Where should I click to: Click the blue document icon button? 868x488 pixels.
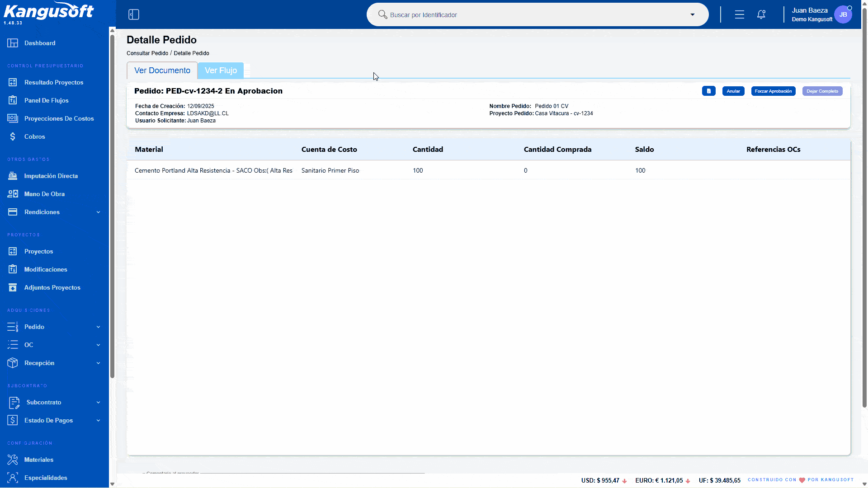point(709,91)
